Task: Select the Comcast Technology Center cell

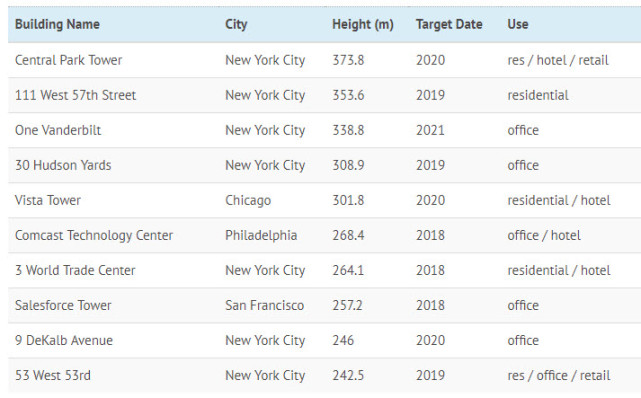Action: pos(94,235)
